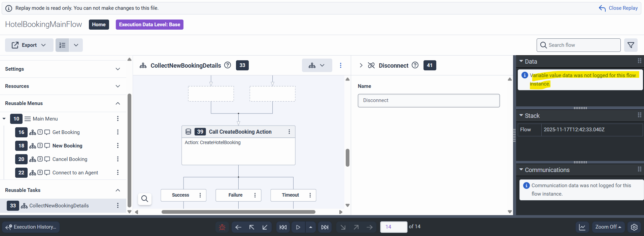Viewport: 644px width, 236px height.
Task: Click Execution Data Level: Base badge
Action: (x=149, y=25)
